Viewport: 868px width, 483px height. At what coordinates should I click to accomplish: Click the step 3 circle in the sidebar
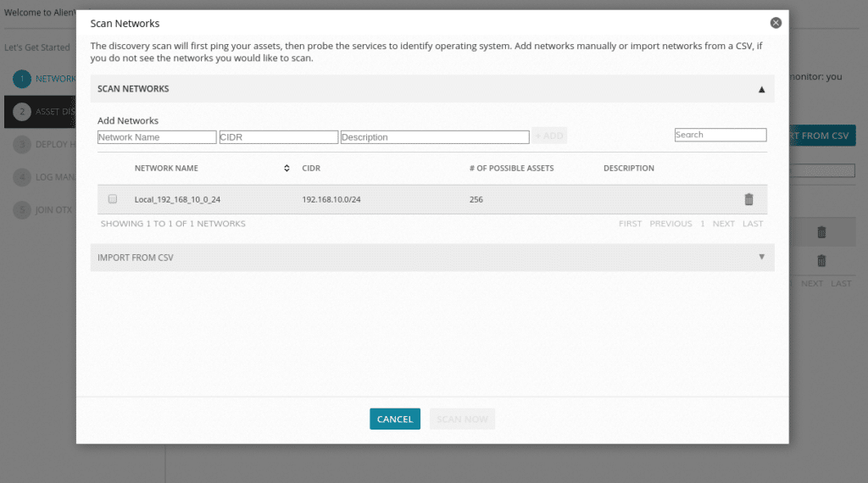[23, 144]
